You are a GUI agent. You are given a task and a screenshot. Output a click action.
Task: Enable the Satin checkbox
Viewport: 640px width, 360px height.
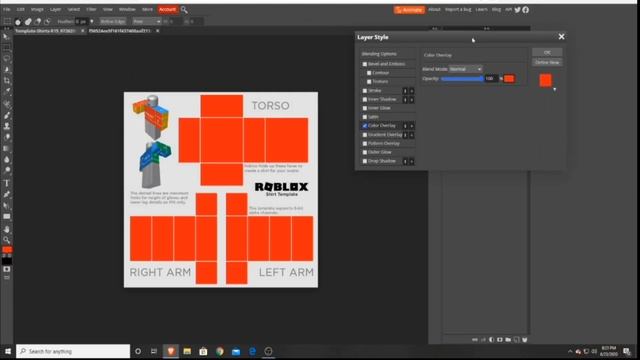[x=365, y=117]
